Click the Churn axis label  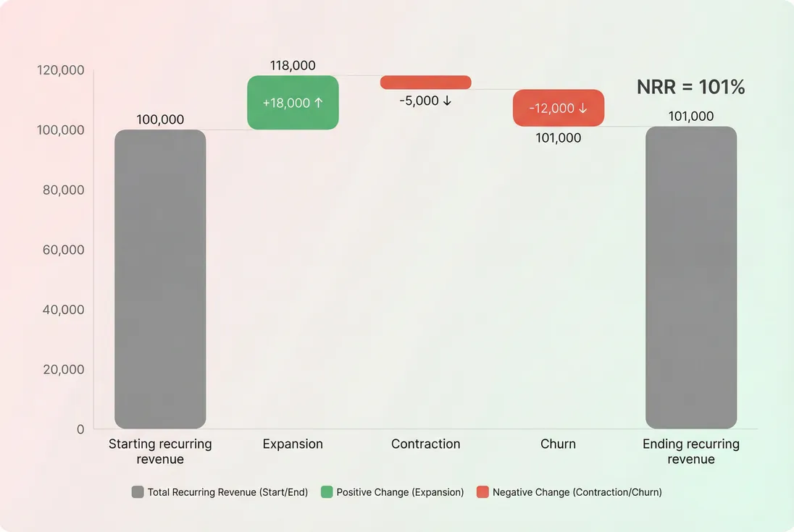point(558,444)
